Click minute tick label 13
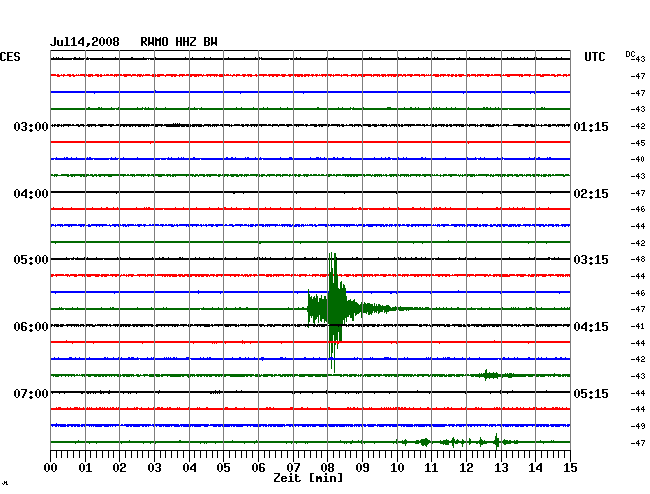 [501, 468]
